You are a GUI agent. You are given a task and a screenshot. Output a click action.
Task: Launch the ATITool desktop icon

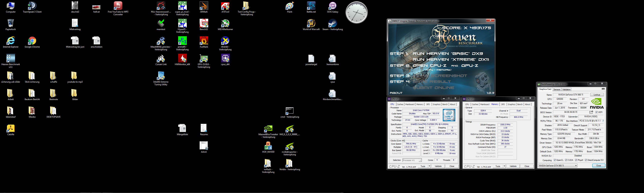(225, 7)
